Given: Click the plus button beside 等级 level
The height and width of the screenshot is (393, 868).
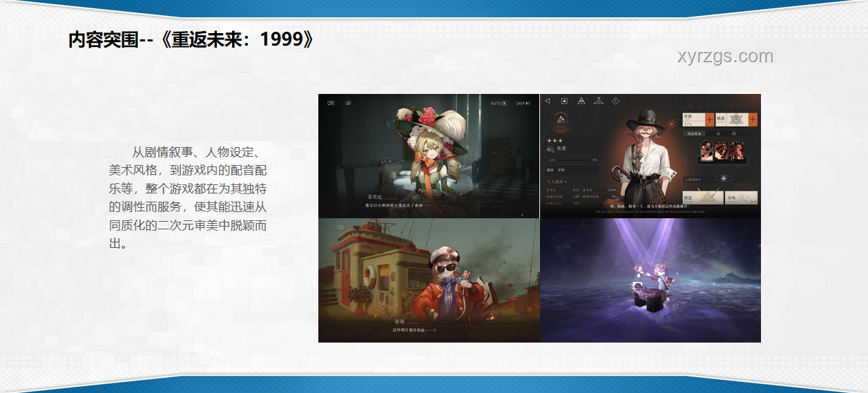Looking at the screenshot, I should tap(710, 119).
